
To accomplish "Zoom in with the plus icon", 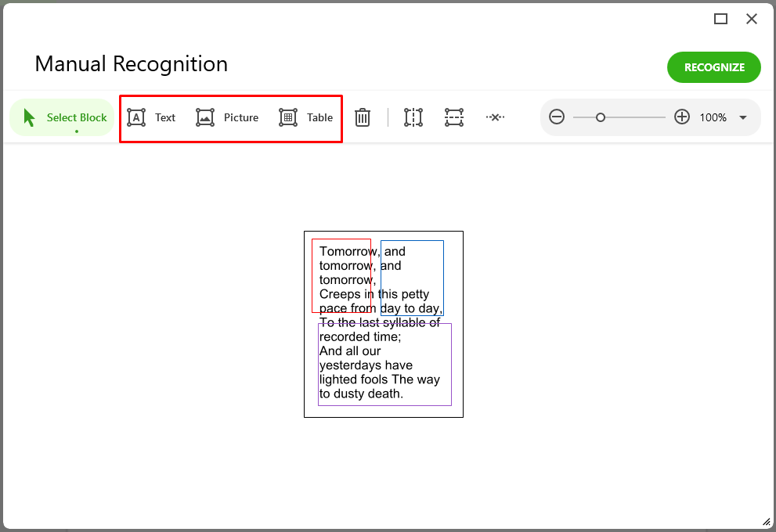I will (x=682, y=117).
